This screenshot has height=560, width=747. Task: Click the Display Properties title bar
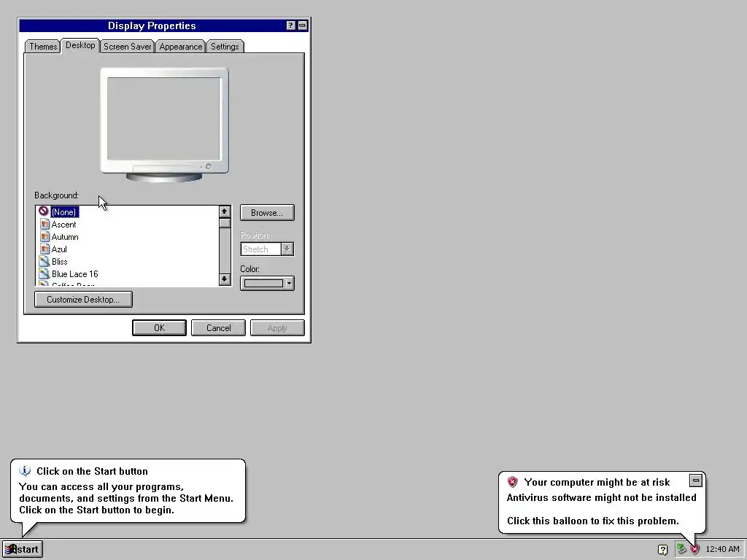[x=152, y=26]
